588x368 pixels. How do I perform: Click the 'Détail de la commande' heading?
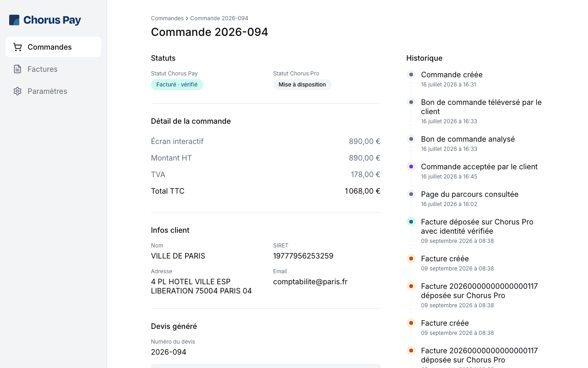[x=191, y=121]
